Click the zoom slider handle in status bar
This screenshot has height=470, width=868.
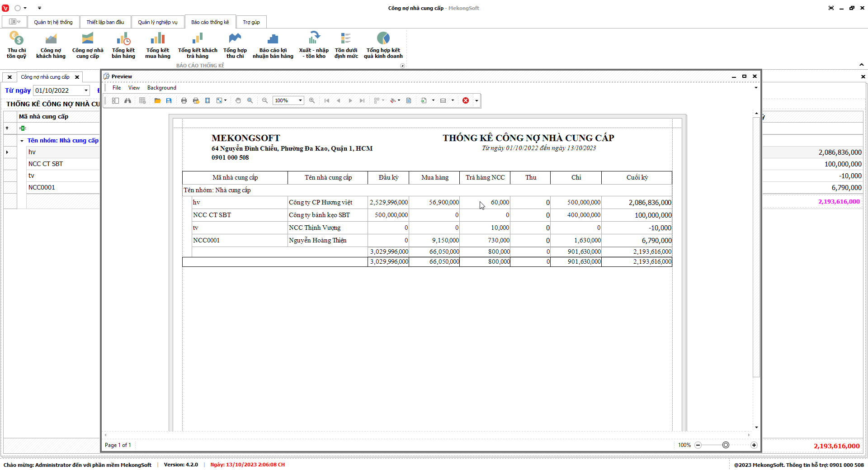[726, 445]
